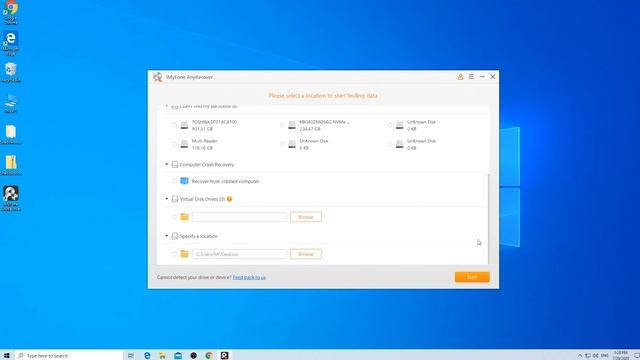
Task: Click the folder icon in Virtual Disk Drives row
Action: 184,217
